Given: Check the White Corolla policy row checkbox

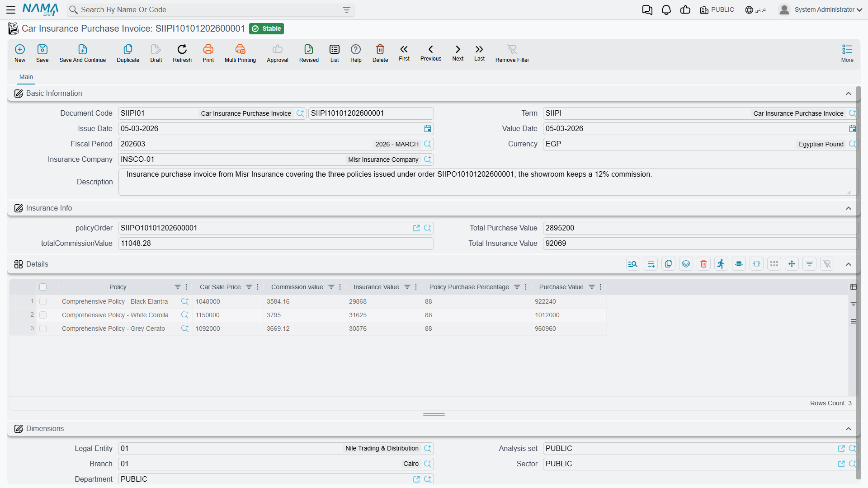Looking at the screenshot, I should click(43, 315).
